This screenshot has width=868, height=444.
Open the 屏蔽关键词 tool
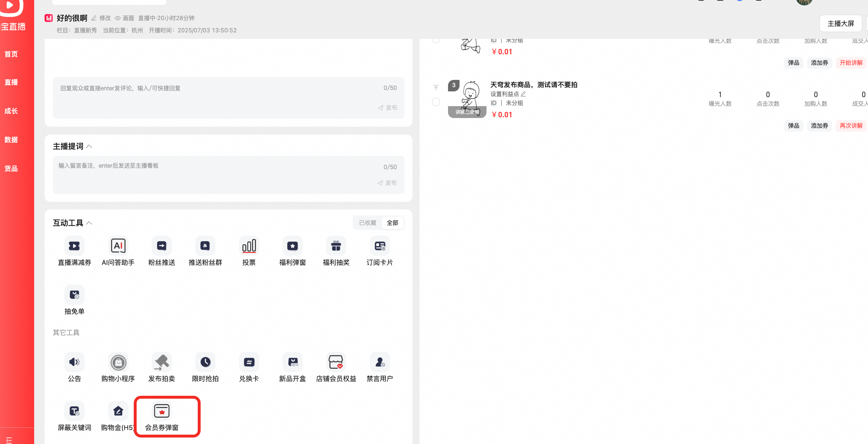(74, 417)
